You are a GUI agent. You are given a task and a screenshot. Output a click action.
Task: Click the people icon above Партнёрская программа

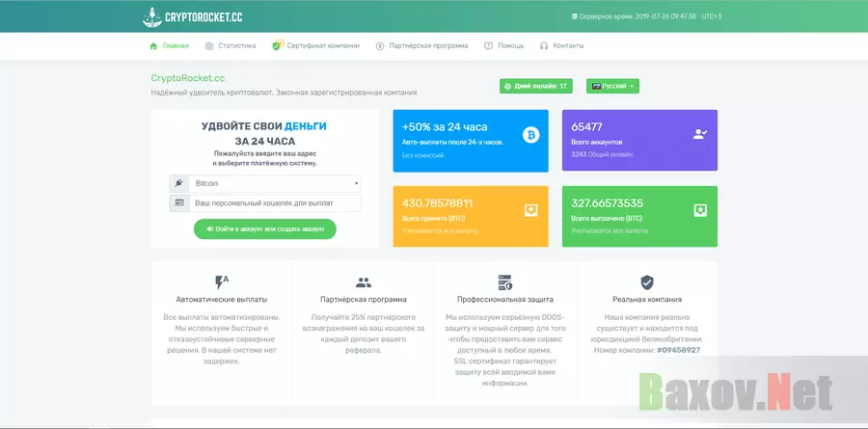click(x=364, y=282)
